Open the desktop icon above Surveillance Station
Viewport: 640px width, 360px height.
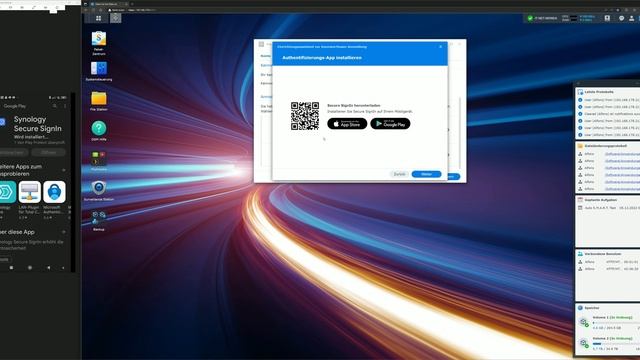pos(99,158)
